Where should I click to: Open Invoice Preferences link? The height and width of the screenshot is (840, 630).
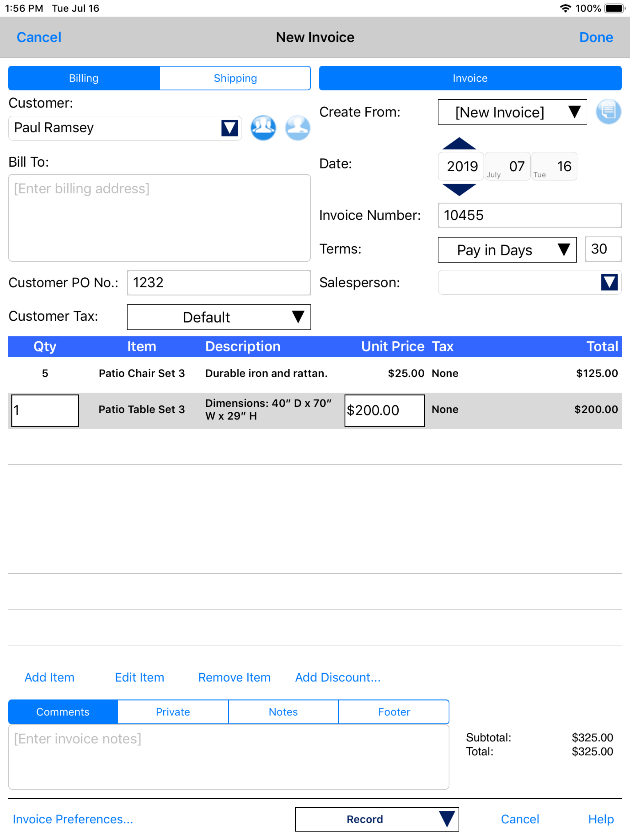point(73,819)
